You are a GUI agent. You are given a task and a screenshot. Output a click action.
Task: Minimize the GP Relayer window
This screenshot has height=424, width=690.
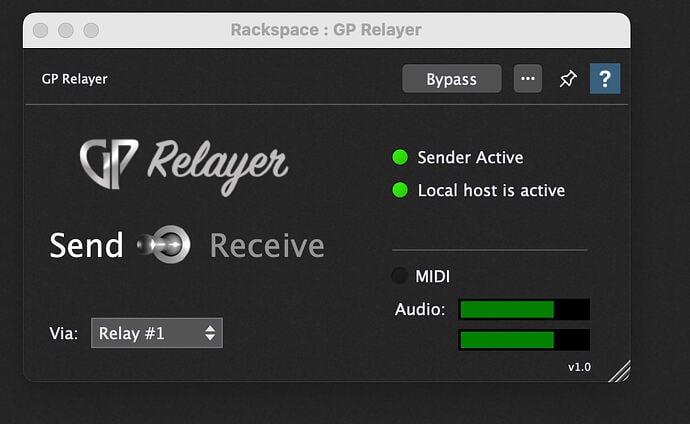[66, 30]
